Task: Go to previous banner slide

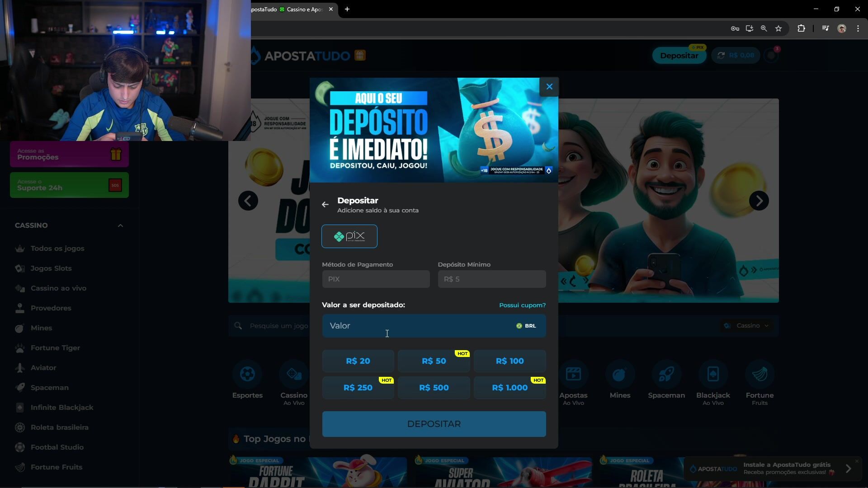Action: pyautogui.click(x=248, y=201)
